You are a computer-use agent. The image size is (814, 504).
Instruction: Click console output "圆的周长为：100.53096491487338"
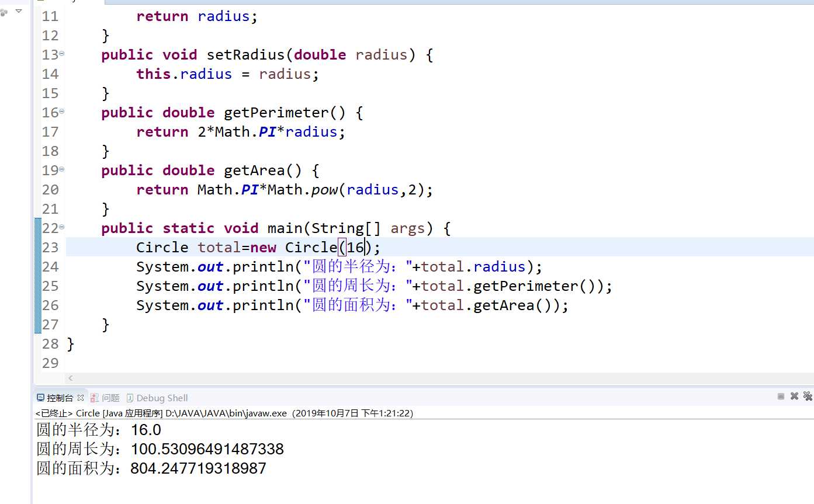pos(160,449)
